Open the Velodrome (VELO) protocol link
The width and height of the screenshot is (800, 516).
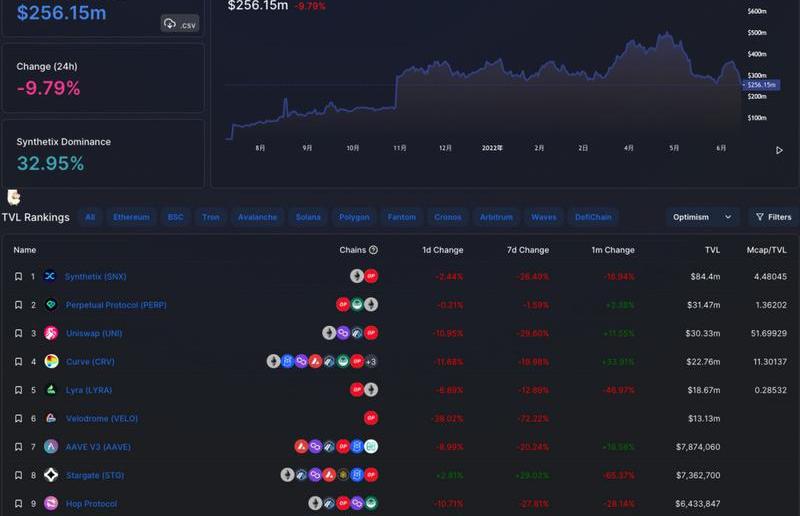click(102, 419)
